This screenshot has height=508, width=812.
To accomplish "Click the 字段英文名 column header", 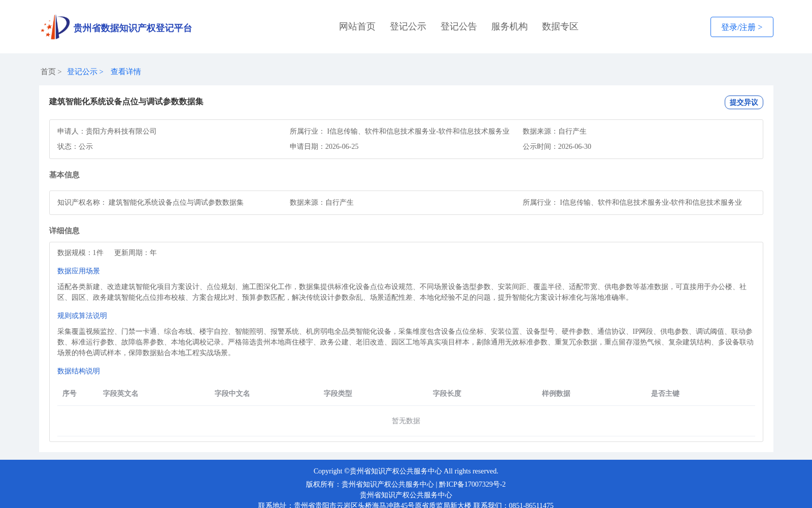I will click(121, 393).
